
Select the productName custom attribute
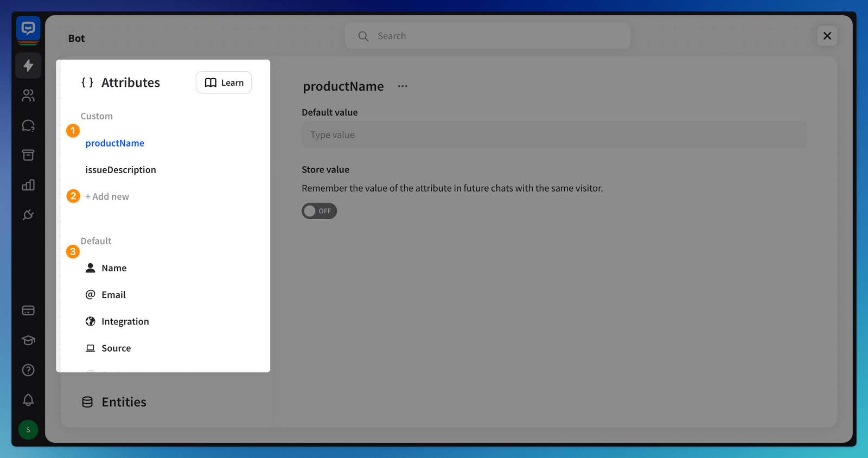point(114,143)
